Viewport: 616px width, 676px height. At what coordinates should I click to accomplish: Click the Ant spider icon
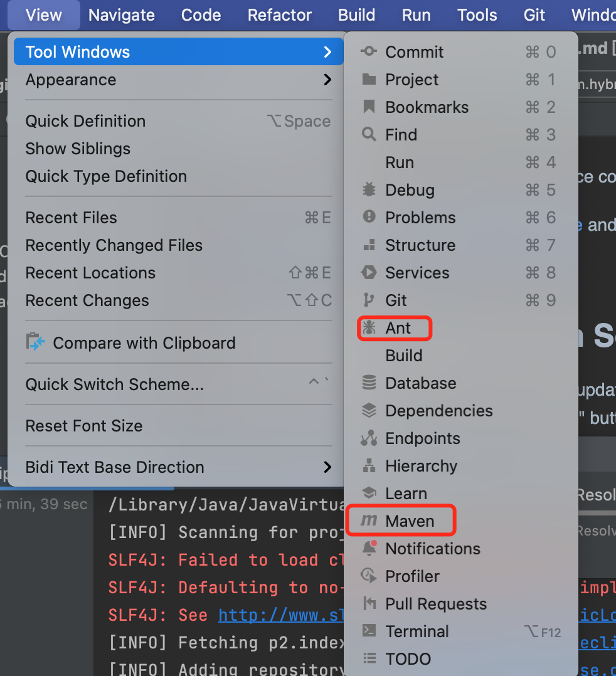click(x=369, y=328)
